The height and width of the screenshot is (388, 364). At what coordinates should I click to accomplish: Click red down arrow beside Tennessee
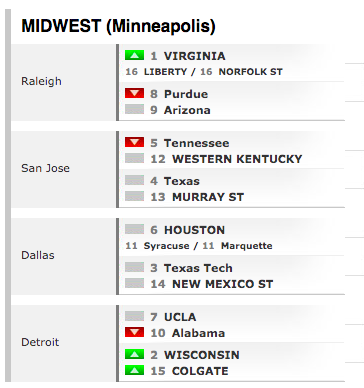coord(134,142)
